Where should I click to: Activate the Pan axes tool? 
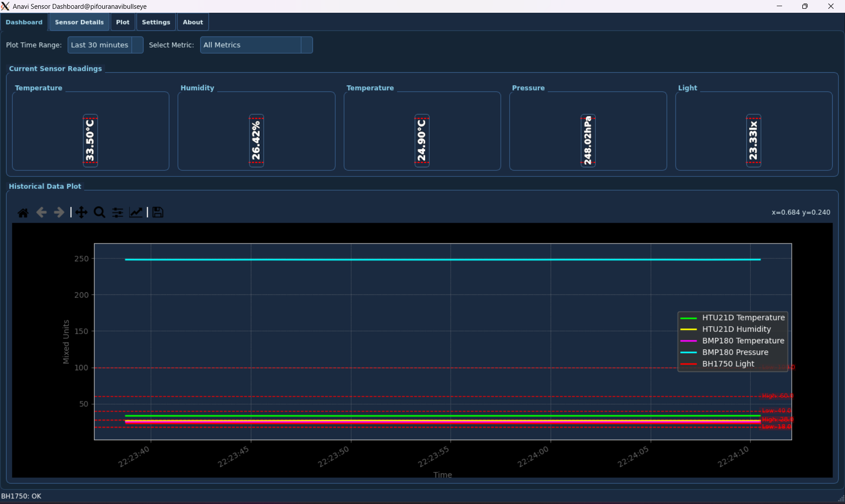click(x=81, y=213)
